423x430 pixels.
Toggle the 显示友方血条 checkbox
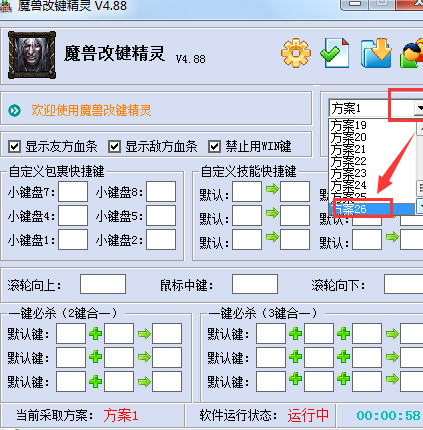coord(14,146)
